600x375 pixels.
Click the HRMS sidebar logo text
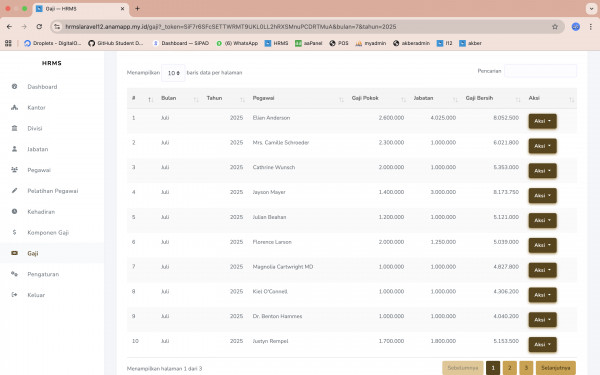pos(52,63)
